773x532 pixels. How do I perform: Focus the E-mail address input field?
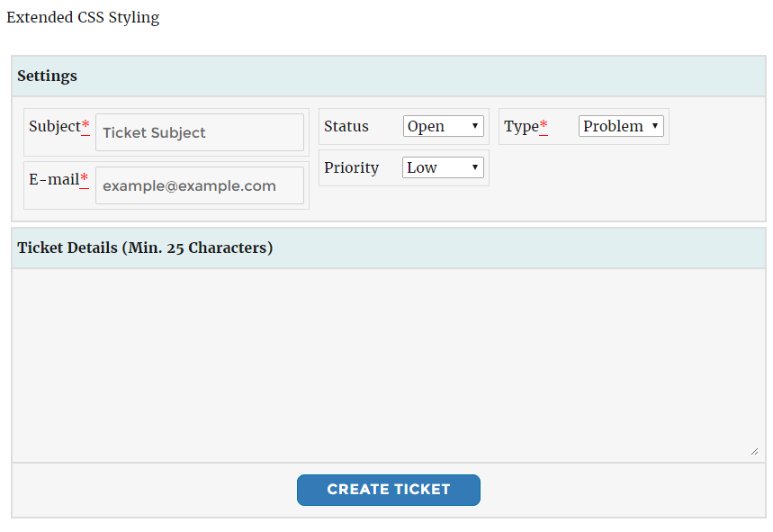point(199,185)
